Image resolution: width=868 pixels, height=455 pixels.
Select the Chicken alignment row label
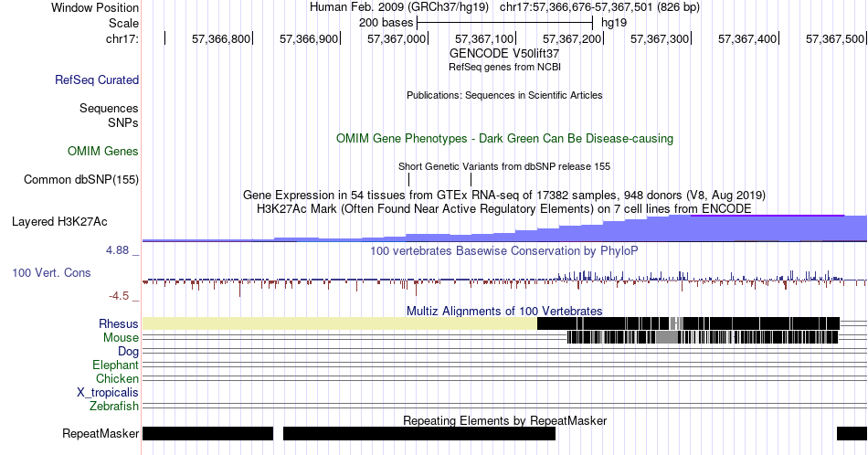pyautogui.click(x=117, y=378)
